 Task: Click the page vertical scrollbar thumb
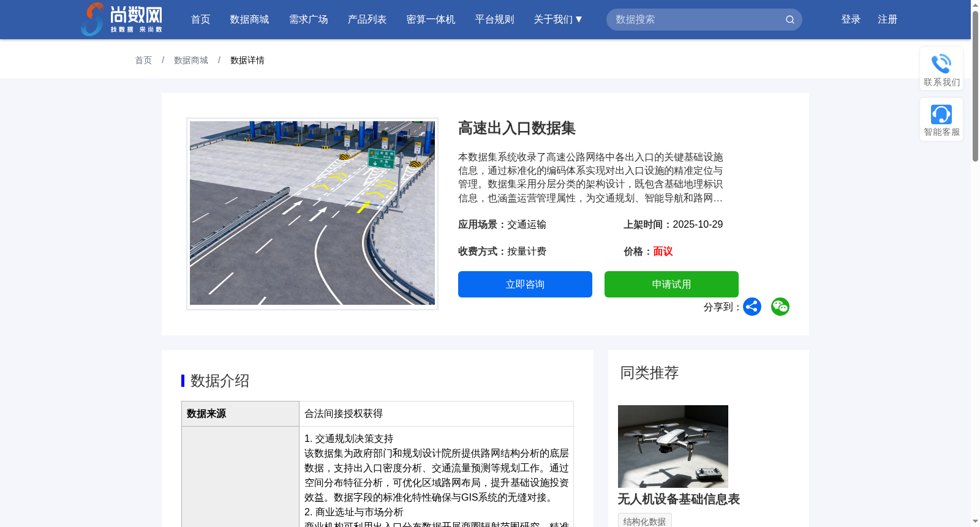click(x=975, y=86)
